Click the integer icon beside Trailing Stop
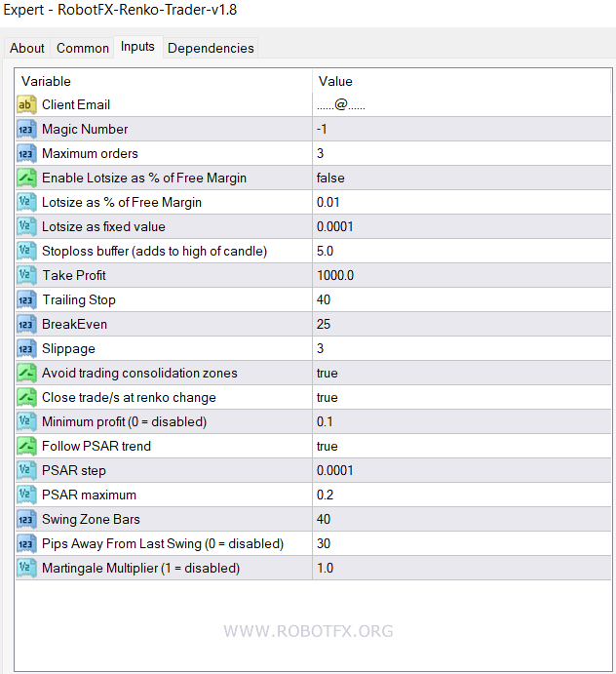Screen dimensions: 616x674 (x=26, y=299)
